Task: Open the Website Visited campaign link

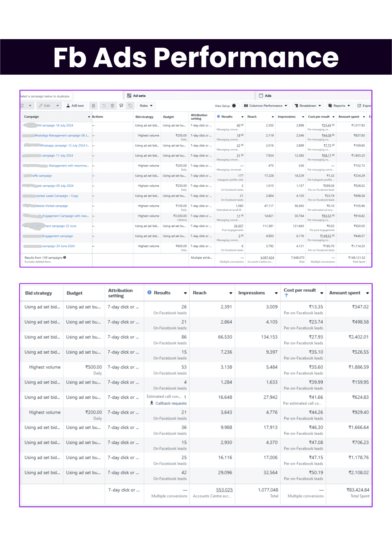Action: [52, 206]
